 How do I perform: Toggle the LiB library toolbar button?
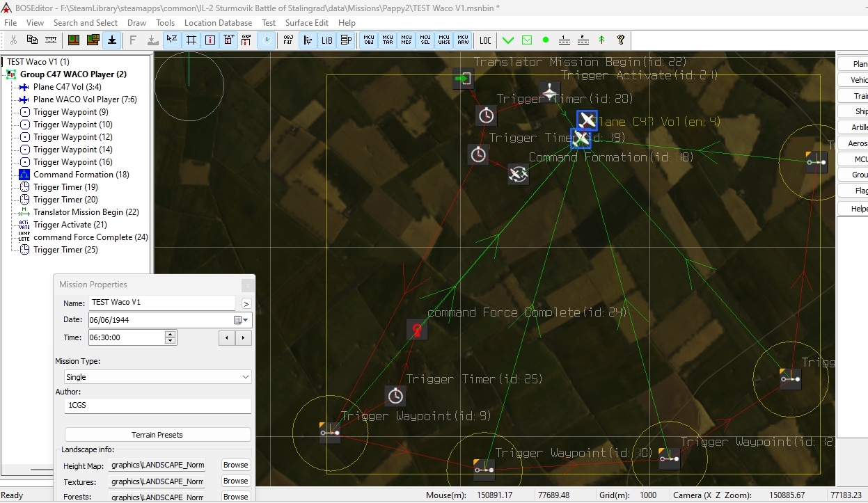coord(326,40)
